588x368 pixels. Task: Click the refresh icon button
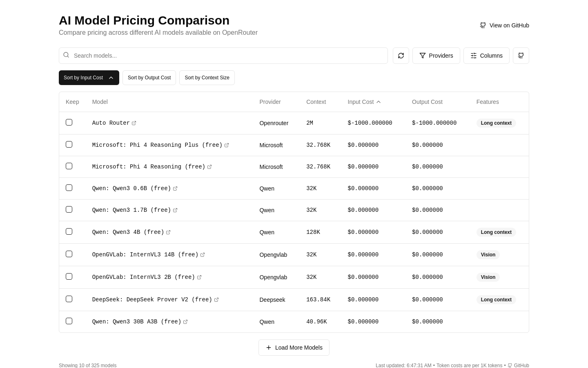click(401, 56)
